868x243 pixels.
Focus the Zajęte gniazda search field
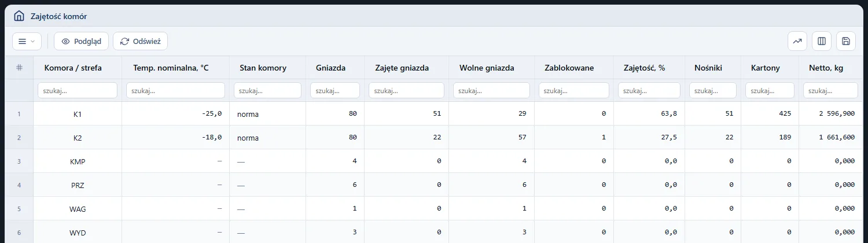(x=406, y=90)
